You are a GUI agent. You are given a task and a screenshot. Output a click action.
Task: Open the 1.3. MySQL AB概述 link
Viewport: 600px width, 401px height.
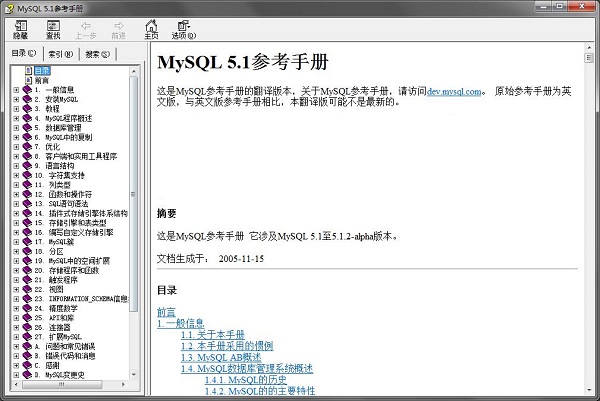pos(221,357)
